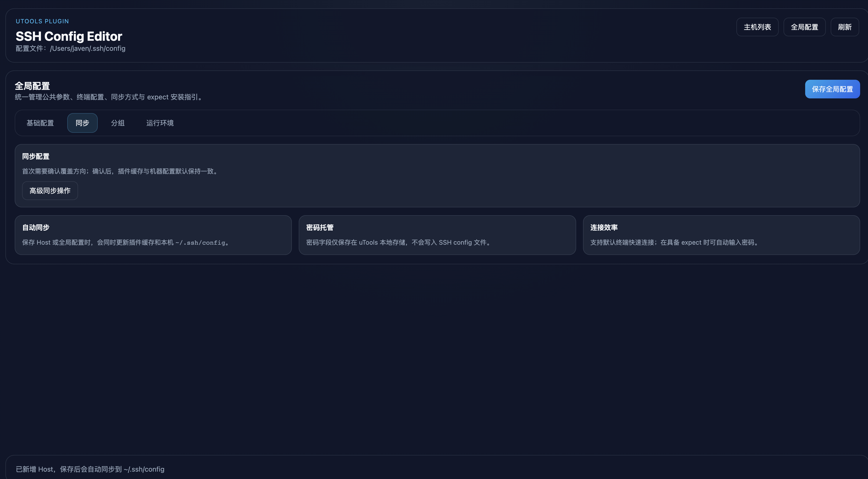Image resolution: width=868 pixels, height=479 pixels.
Task: Click the 全局配置 panel heading
Action: [32, 86]
